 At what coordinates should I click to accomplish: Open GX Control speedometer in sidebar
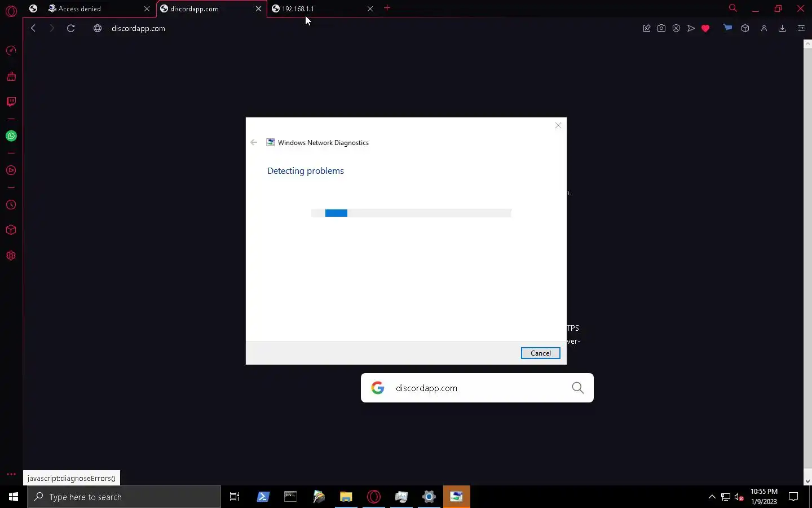[11, 51]
